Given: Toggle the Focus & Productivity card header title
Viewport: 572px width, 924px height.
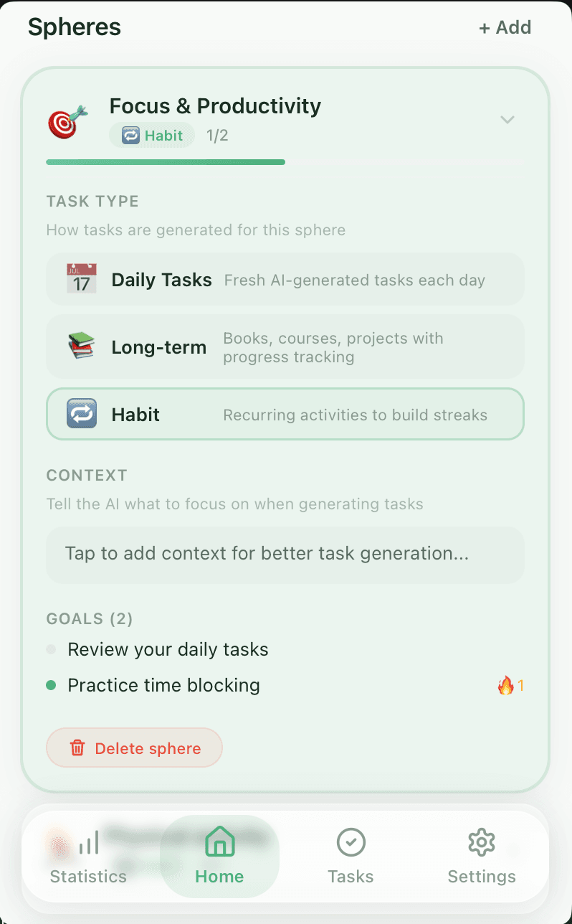Looking at the screenshot, I should pyautogui.click(x=215, y=106).
